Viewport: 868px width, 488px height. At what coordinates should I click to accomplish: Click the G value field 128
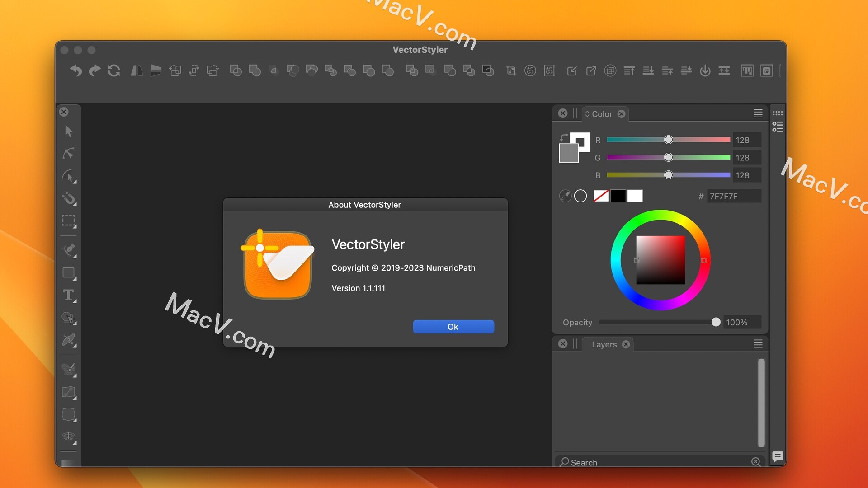tap(747, 158)
